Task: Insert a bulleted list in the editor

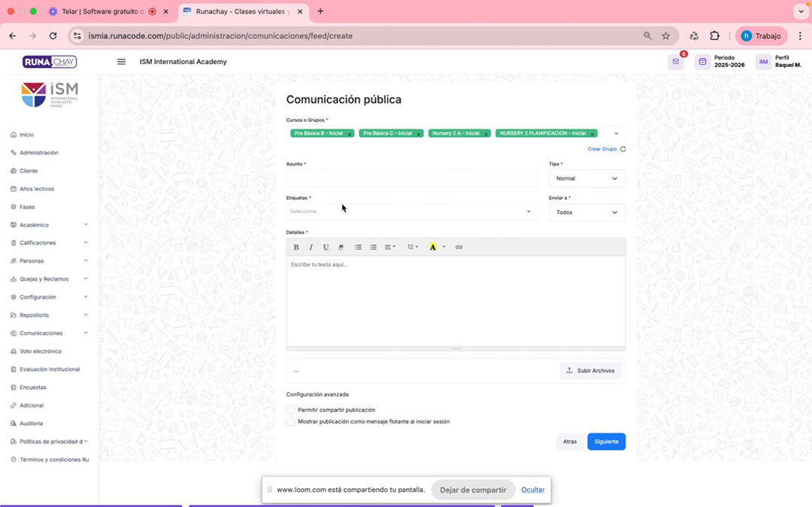Action: (x=359, y=247)
